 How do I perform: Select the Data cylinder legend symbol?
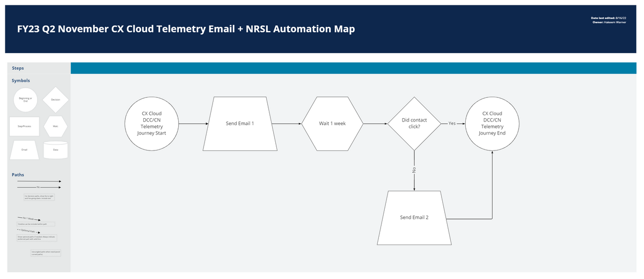[55, 150]
